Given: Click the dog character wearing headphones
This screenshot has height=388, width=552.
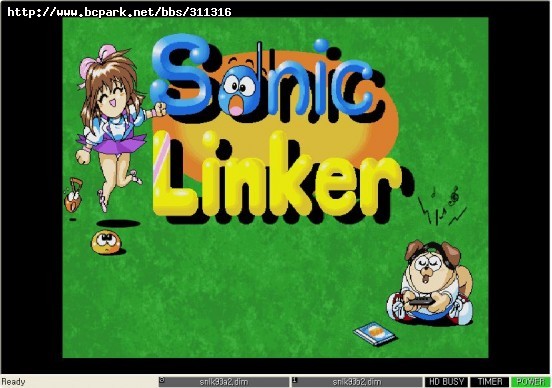Looking at the screenshot, I should tap(430, 283).
